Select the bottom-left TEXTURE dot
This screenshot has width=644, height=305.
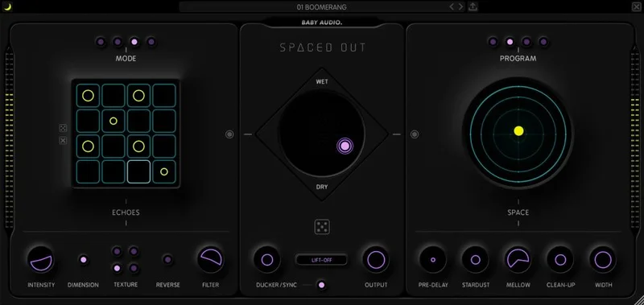pyautogui.click(x=117, y=269)
